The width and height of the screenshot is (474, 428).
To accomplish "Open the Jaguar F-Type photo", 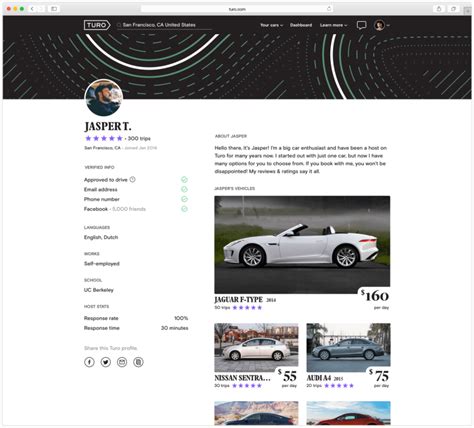I will [x=302, y=245].
